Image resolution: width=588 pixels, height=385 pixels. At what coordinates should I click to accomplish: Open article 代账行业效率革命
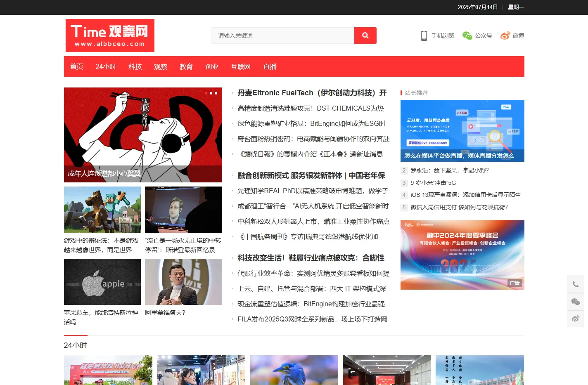point(313,273)
